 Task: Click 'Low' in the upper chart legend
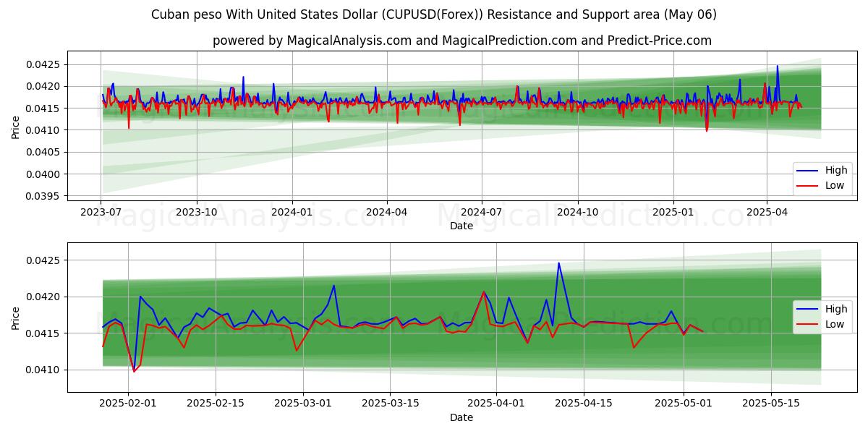(834, 186)
